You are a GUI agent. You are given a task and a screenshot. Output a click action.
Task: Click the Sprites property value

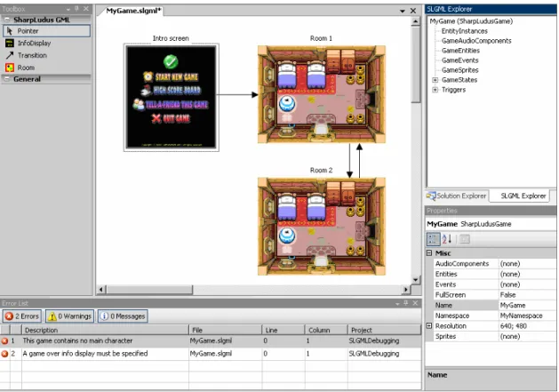[527, 336]
